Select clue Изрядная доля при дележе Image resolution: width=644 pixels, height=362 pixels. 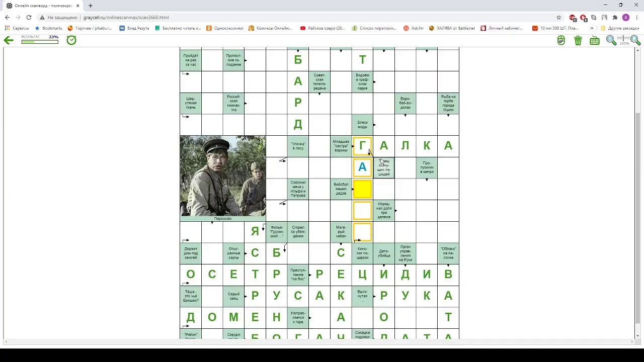click(x=384, y=211)
